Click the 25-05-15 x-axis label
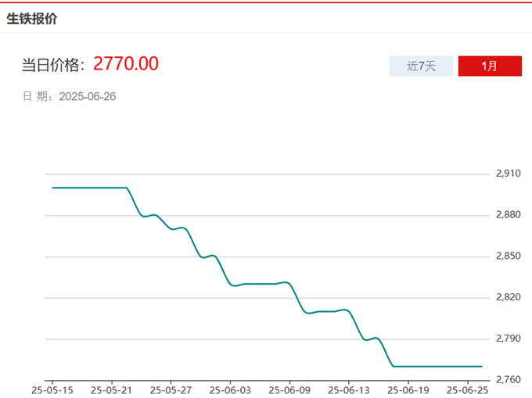 point(52,389)
